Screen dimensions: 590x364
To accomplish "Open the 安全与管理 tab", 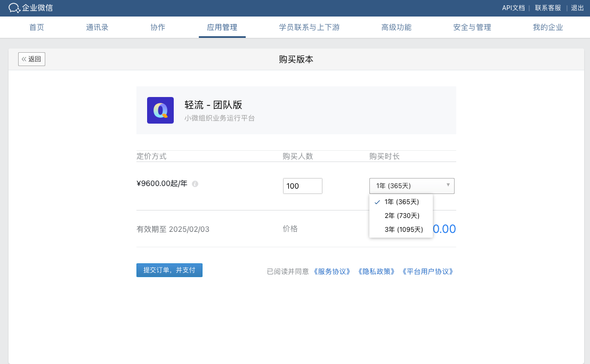I will (472, 27).
